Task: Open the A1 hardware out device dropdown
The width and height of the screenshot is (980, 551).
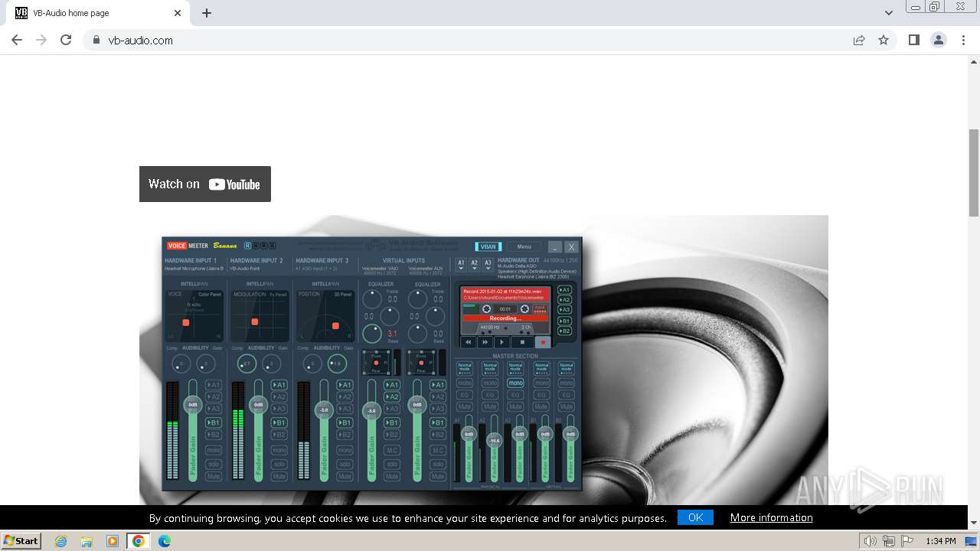Action: 461,265
